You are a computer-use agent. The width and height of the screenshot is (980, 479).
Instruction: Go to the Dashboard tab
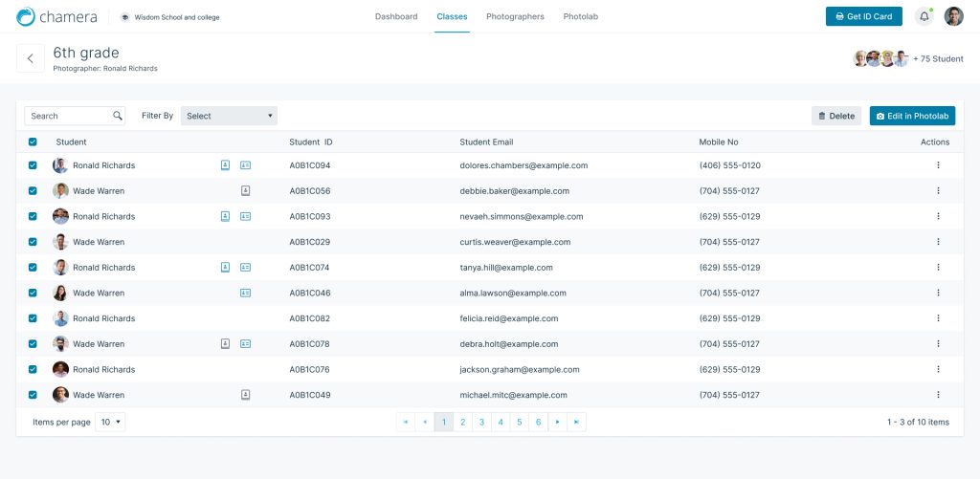(395, 16)
